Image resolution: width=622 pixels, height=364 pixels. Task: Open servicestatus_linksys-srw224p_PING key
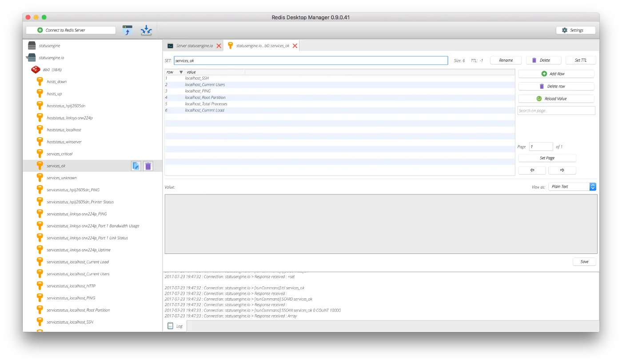(77, 214)
